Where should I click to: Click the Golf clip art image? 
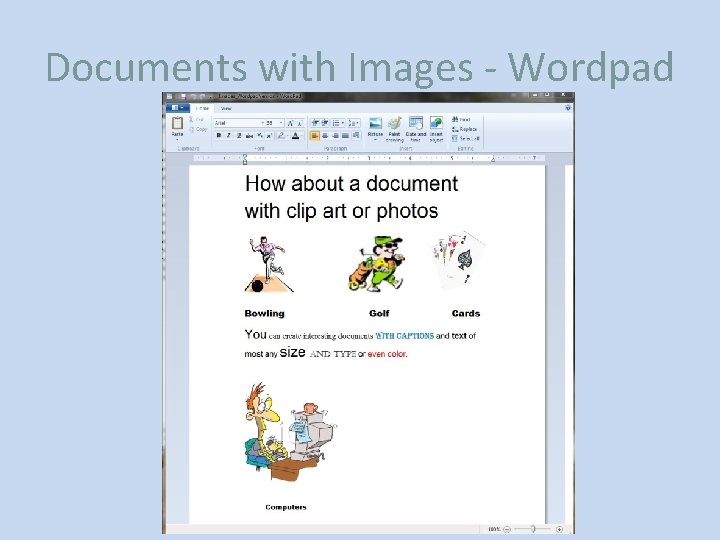(x=377, y=264)
